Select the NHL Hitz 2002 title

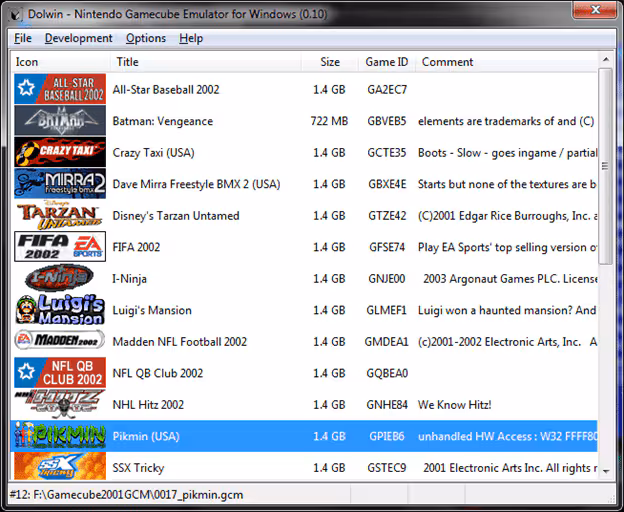[x=148, y=405]
